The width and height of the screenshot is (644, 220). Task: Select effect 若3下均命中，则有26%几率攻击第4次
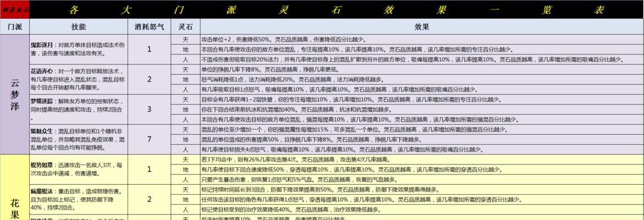422,159
